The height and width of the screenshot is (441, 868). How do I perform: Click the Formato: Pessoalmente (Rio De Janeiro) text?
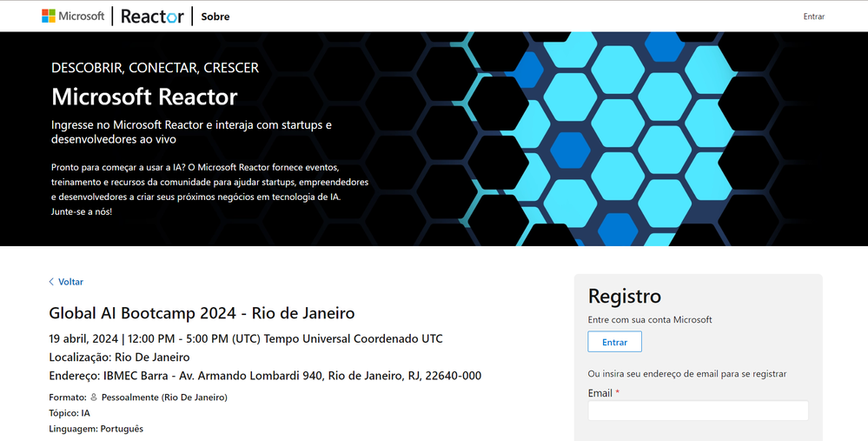(x=138, y=398)
